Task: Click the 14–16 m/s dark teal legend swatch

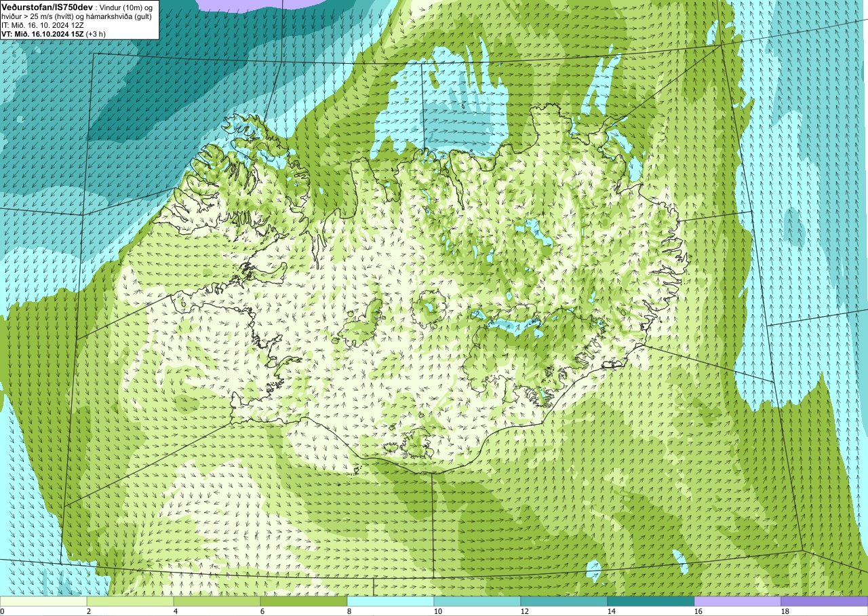Action: pos(651,601)
